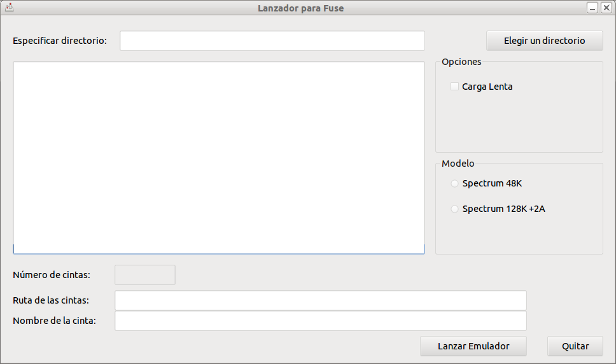Image resolution: width=616 pixels, height=364 pixels.
Task: Minimize the Lanzador para Fuse window
Action: [x=592, y=8]
